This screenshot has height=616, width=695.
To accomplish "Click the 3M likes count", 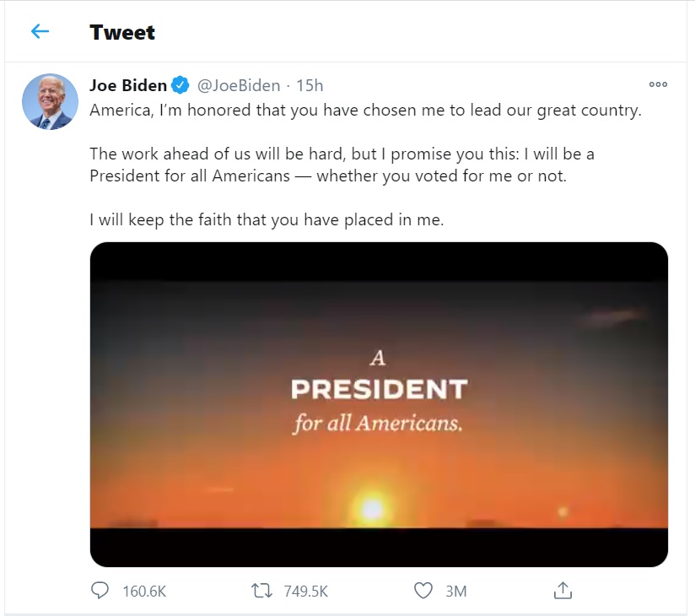I will pyautogui.click(x=455, y=591).
